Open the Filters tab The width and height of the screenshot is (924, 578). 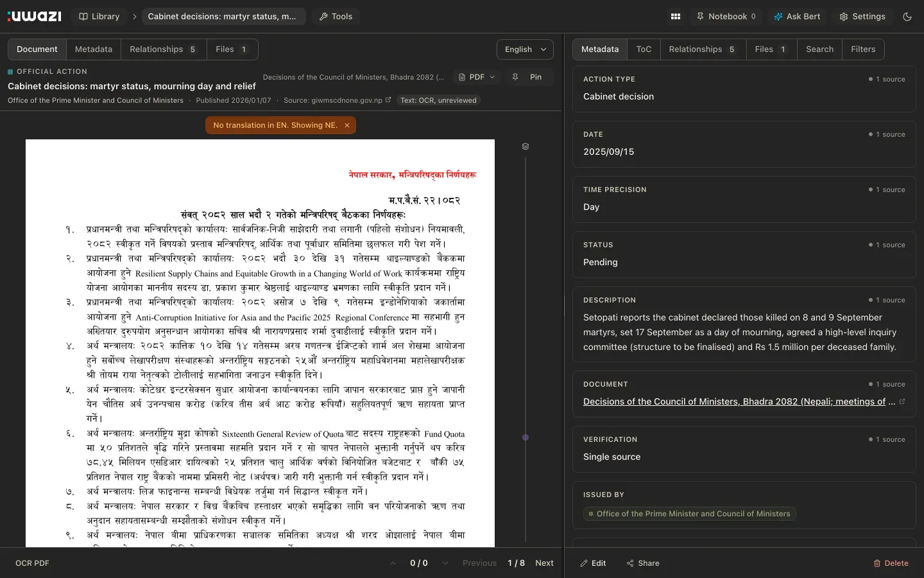[x=863, y=49]
